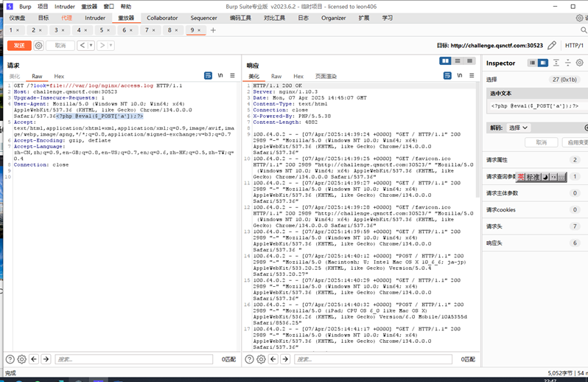The width and height of the screenshot is (588, 382).
Task: Click the orange Send (发送) button
Action: (x=19, y=46)
